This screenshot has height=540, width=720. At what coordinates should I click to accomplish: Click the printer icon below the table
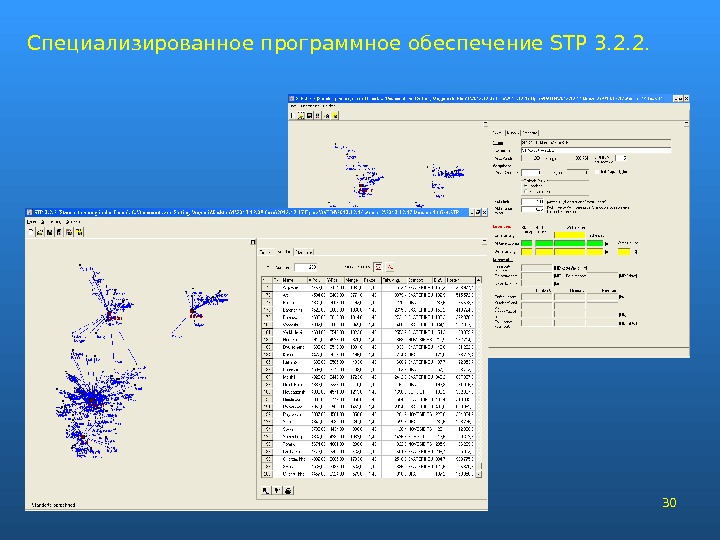point(288,490)
